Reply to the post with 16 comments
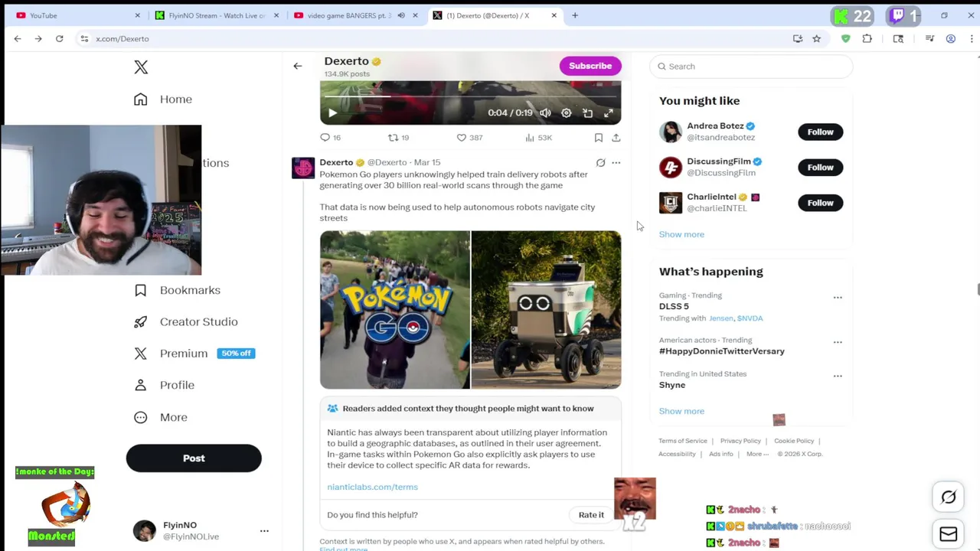980x551 pixels. [331, 138]
